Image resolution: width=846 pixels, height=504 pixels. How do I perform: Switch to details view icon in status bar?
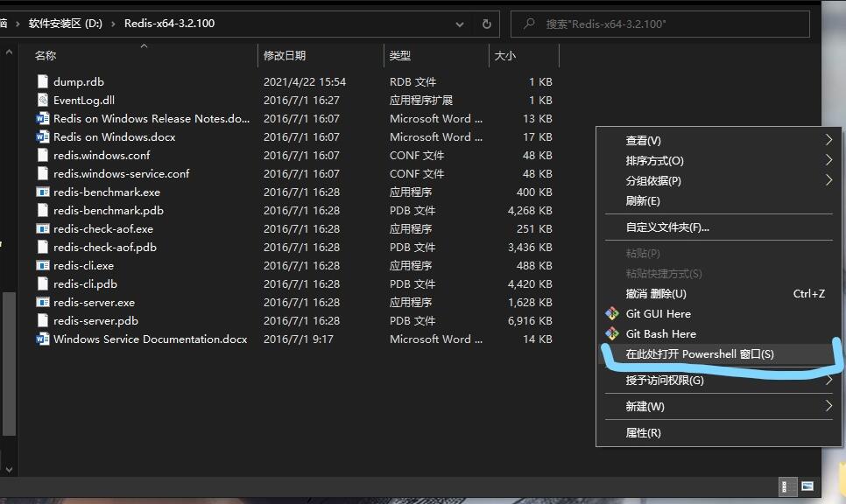coord(786,486)
